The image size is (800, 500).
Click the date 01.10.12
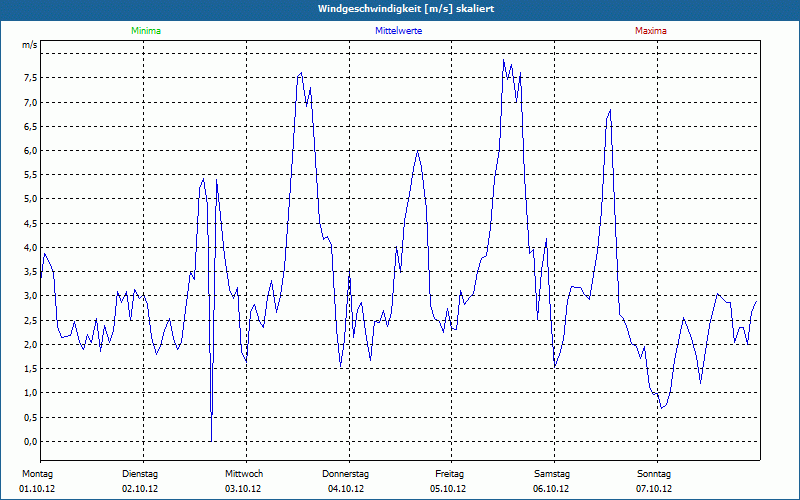tap(37, 488)
